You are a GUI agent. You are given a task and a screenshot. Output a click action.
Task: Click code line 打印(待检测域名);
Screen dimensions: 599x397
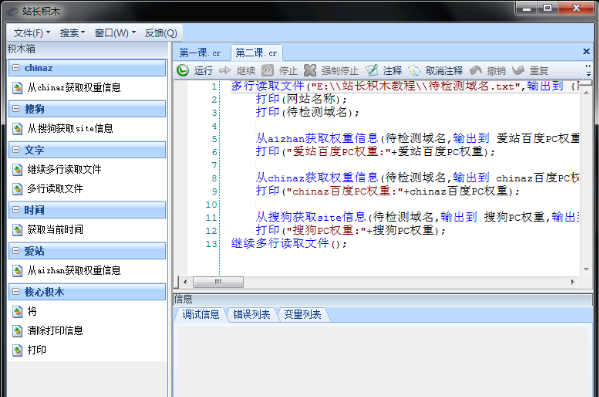point(308,112)
